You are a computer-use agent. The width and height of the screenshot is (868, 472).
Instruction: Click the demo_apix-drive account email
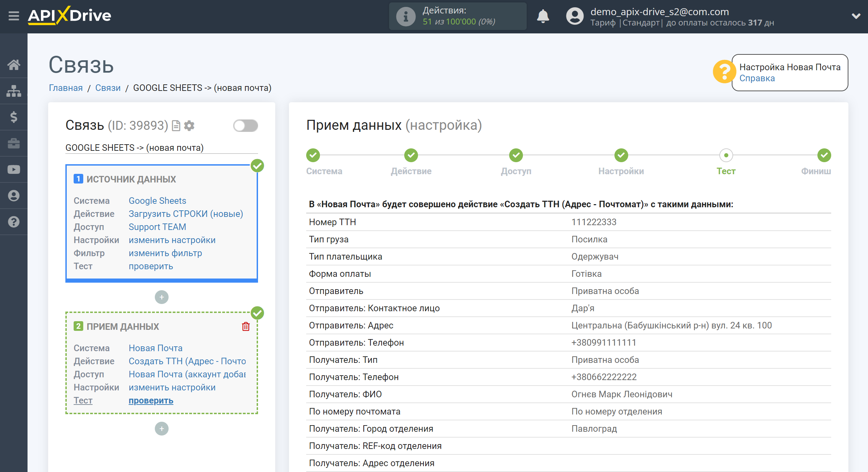point(660,12)
